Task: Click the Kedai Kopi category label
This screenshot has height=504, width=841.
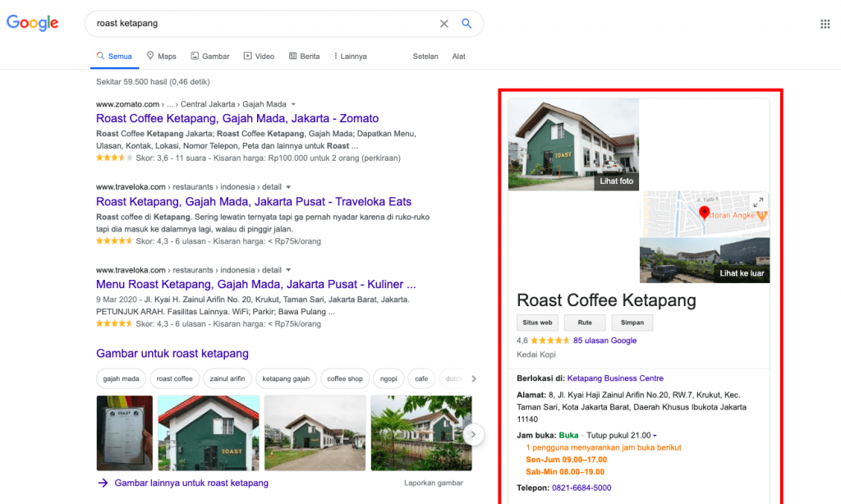Action: 536,355
